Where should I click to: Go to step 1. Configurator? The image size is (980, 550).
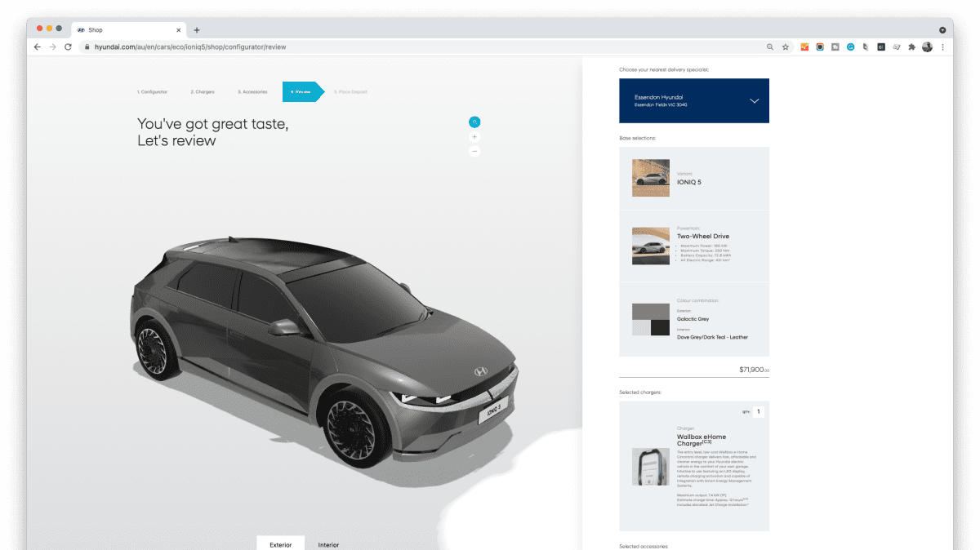pyautogui.click(x=152, y=92)
